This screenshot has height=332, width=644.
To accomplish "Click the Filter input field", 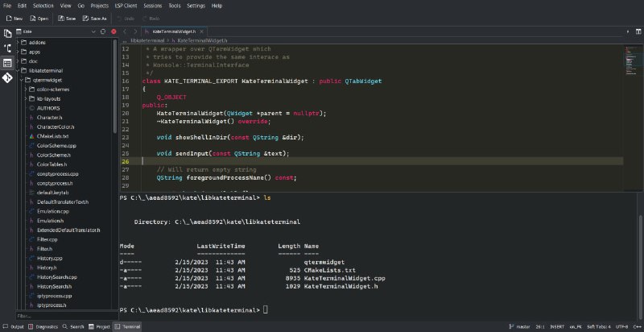I will click(x=64, y=316).
